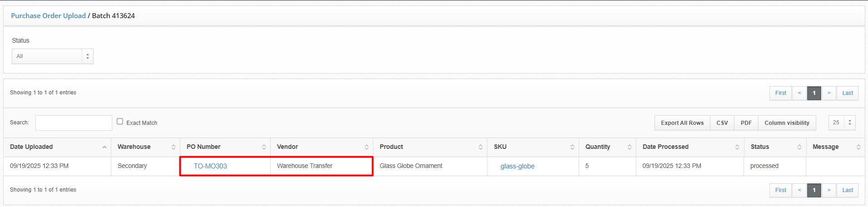
Task: Click the Glass Globe Ornament product cell
Action: pyautogui.click(x=430, y=166)
